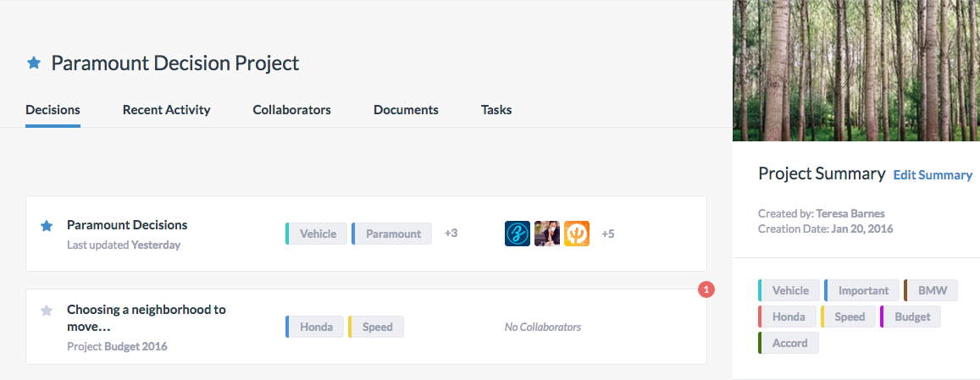This screenshot has height=380, width=980.
Task: Open Choosing a neighborhood to move decision
Action: coord(147,317)
